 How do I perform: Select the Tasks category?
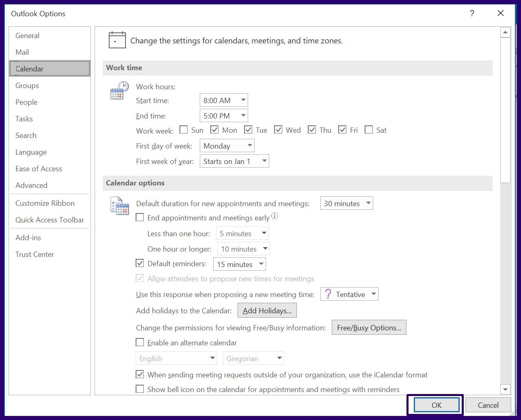point(50,119)
